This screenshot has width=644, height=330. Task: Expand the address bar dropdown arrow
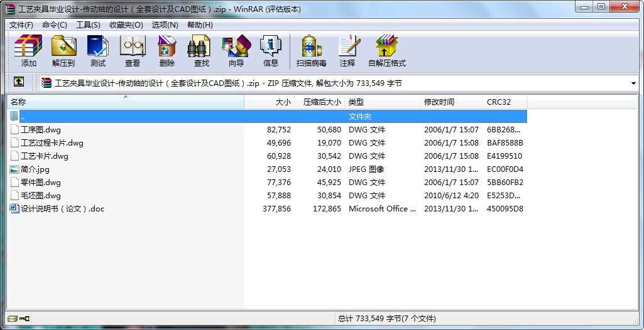(x=633, y=83)
